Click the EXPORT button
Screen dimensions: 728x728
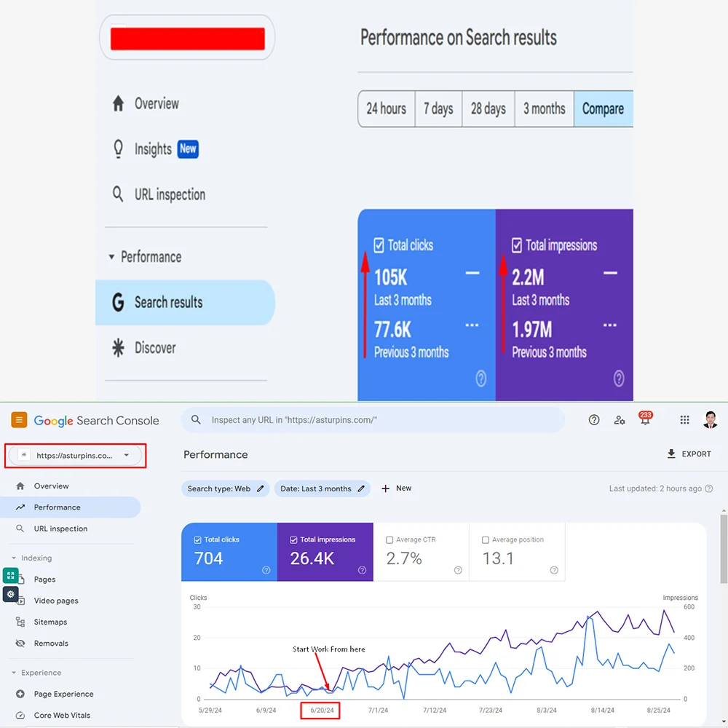pos(689,454)
